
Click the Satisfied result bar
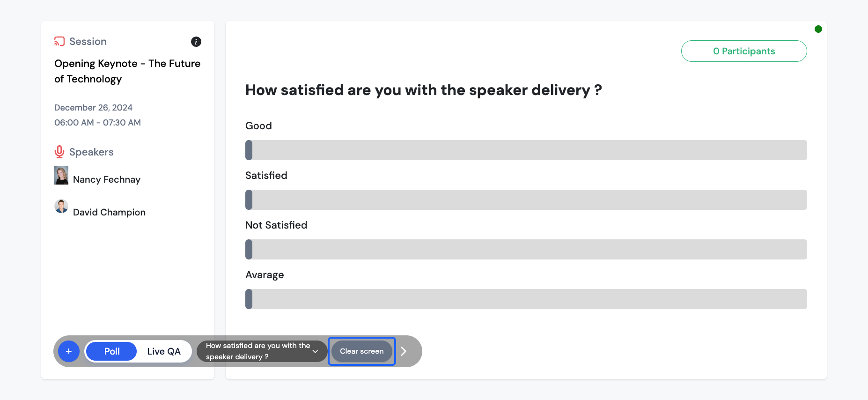coord(526,200)
